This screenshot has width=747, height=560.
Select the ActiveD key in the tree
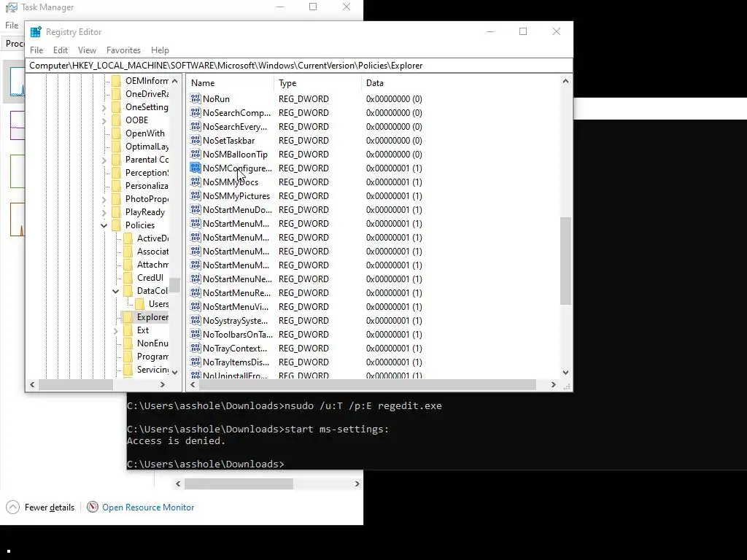[152, 238]
